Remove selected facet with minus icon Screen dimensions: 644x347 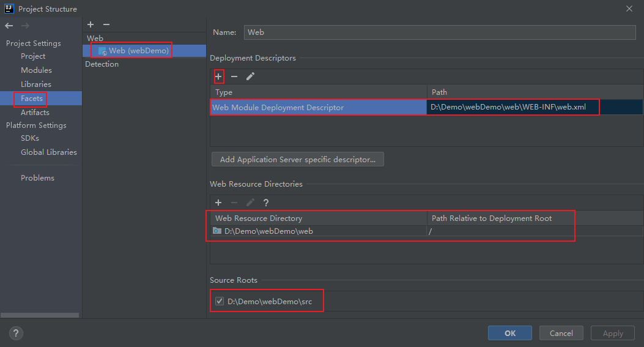pos(106,24)
